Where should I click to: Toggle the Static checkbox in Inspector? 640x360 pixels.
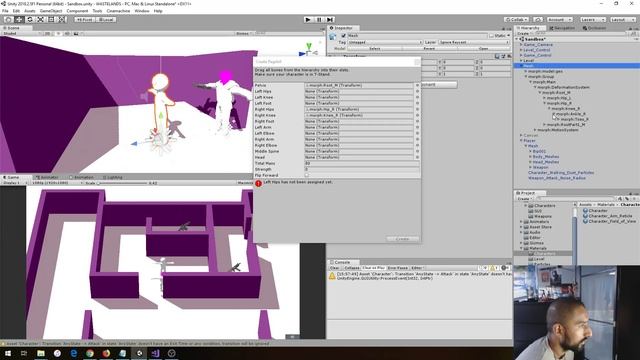491,36
